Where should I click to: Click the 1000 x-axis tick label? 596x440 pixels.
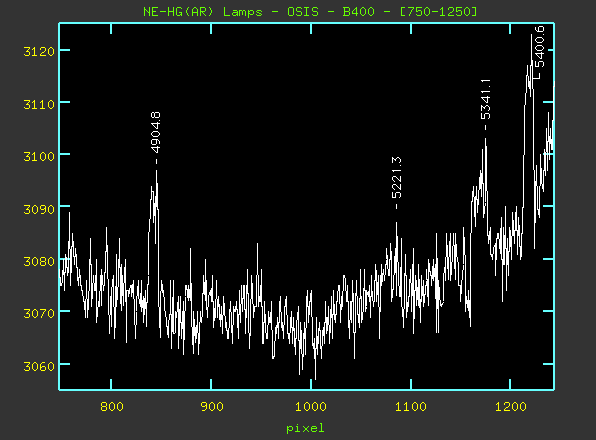click(311, 407)
